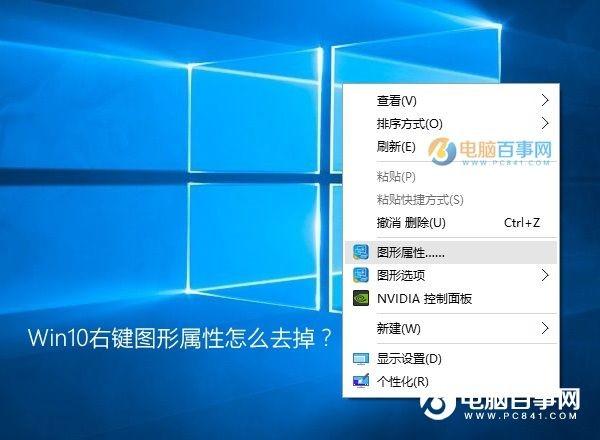Click the caption Win10右键图形属性怎么去掉？

click(x=180, y=338)
